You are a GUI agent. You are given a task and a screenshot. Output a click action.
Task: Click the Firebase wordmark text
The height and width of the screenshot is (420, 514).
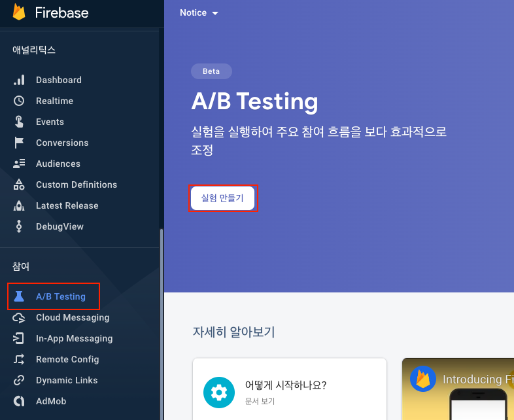tap(61, 13)
